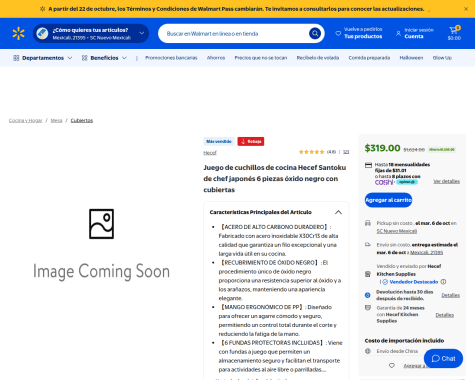Click the Más vendido badge
Image resolution: width=475 pixels, height=380 pixels.
click(219, 141)
